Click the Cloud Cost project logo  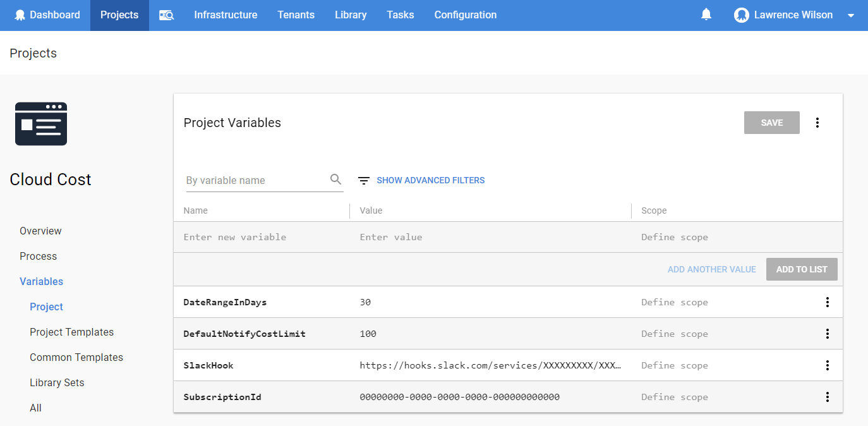pos(40,123)
